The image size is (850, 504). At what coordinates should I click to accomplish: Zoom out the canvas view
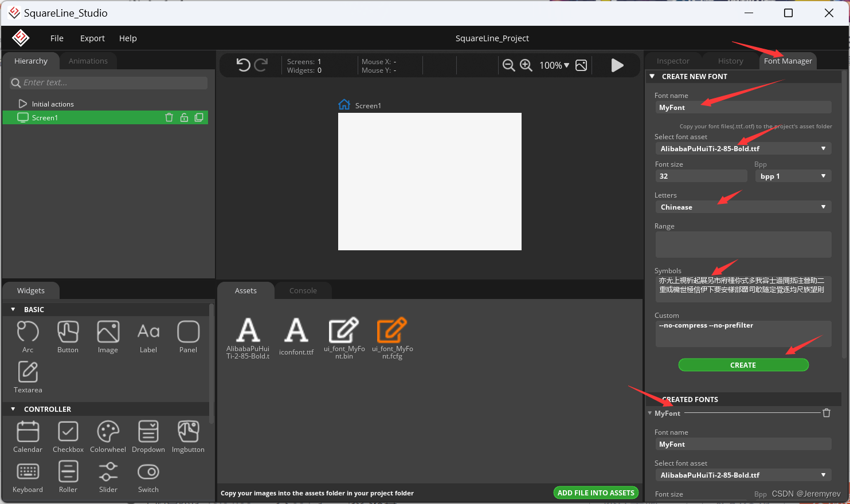pyautogui.click(x=508, y=65)
